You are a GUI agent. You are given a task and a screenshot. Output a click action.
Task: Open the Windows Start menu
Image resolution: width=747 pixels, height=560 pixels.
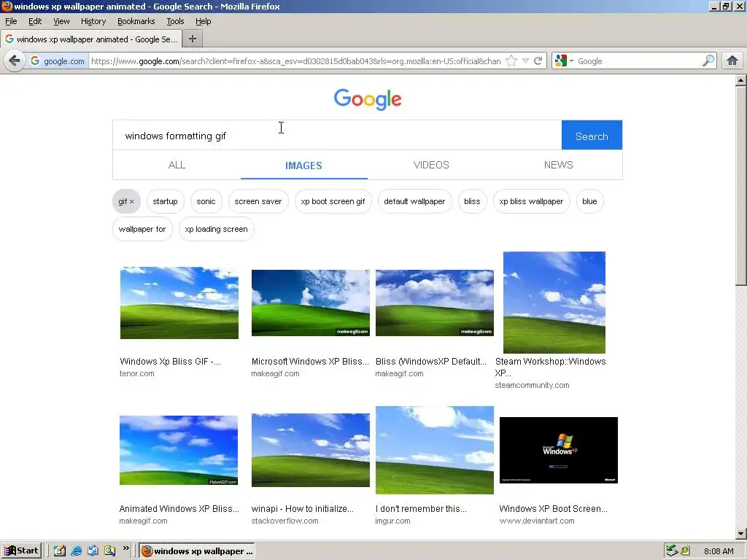click(21, 551)
